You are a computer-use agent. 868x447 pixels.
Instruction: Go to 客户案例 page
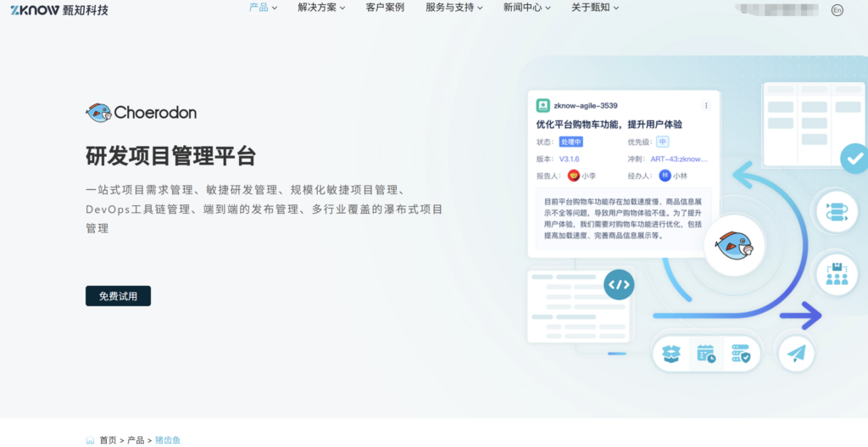tap(385, 7)
